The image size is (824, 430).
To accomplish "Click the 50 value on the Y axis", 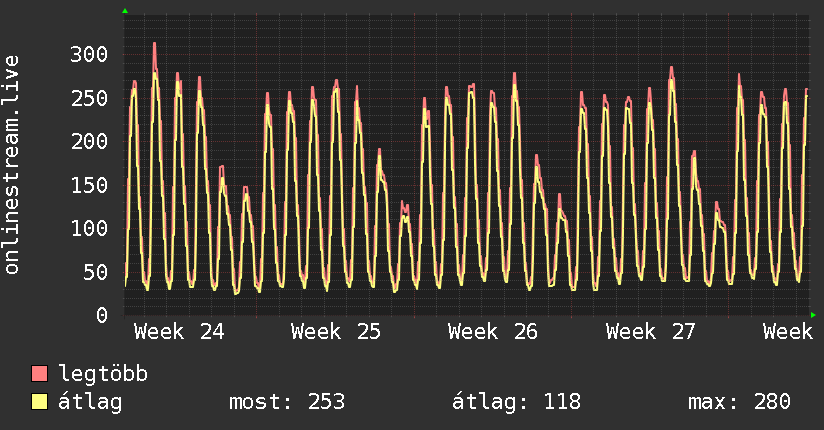I will 95,272.
